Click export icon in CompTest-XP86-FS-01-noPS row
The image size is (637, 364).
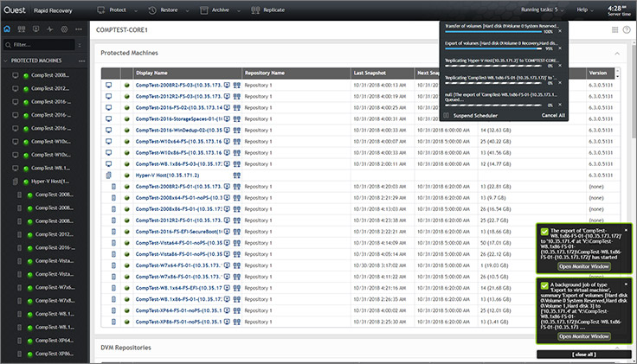click(227, 322)
